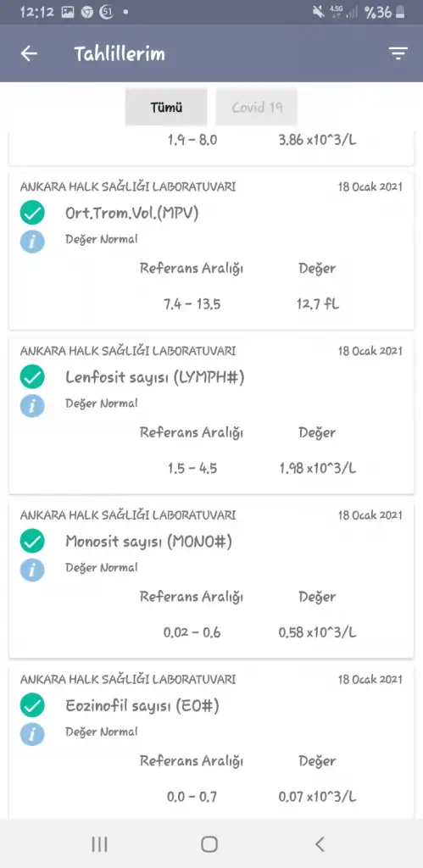
Task: Switch to the Covid 19 tab
Action: 257,107
